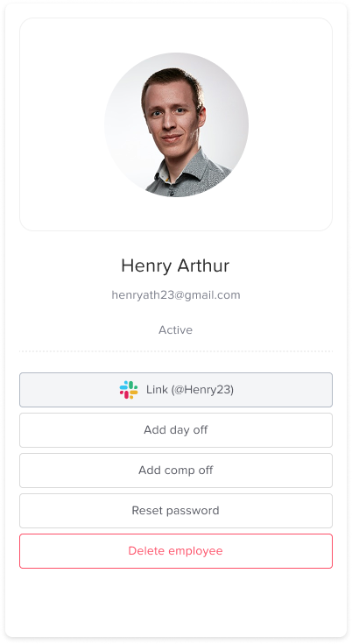The width and height of the screenshot is (352, 644).
Task: Tap the 'Add day off' label text
Action: (176, 430)
